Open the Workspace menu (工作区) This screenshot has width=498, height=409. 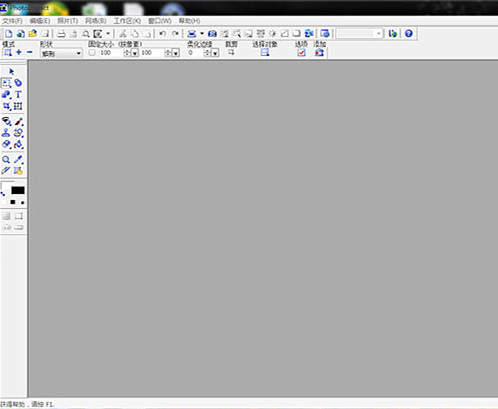click(127, 21)
